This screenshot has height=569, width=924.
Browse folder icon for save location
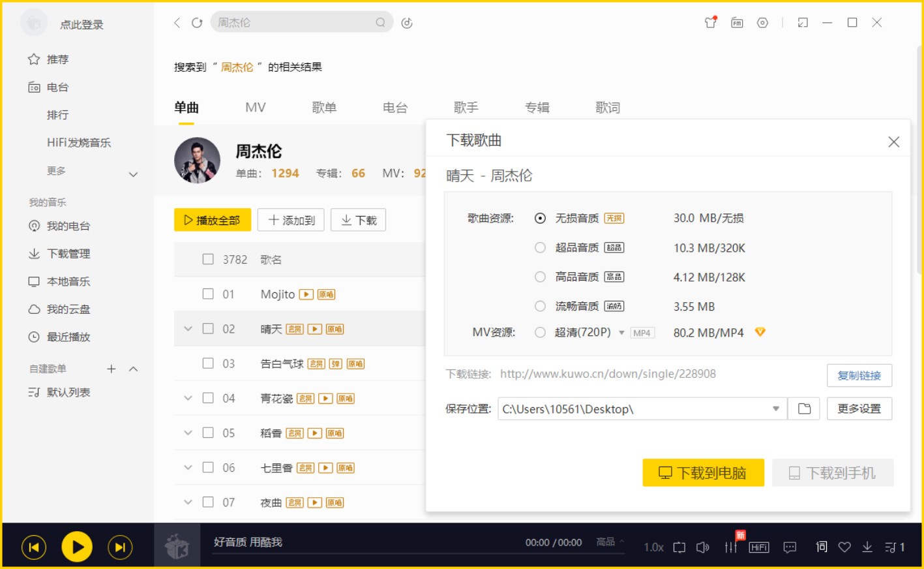[804, 408]
